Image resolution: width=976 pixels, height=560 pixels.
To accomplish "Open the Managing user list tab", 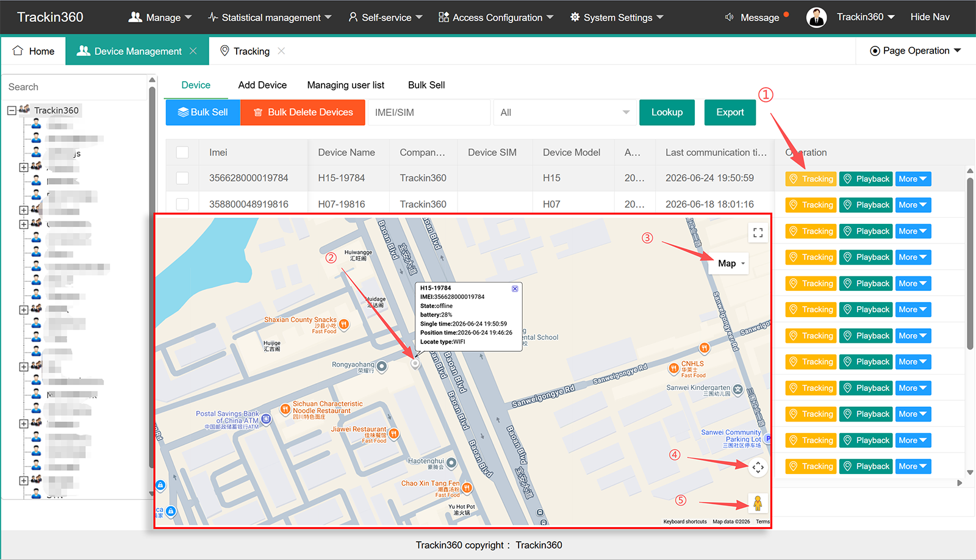I will [x=346, y=85].
